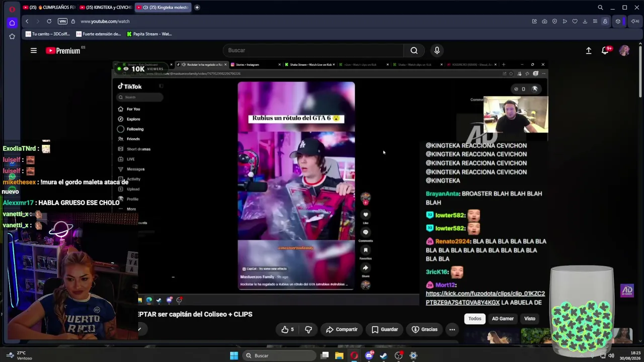This screenshot has width=644, height=362.
Task: Open Opera bookmarks star in sidebar
Action: [x=12, y=36]
